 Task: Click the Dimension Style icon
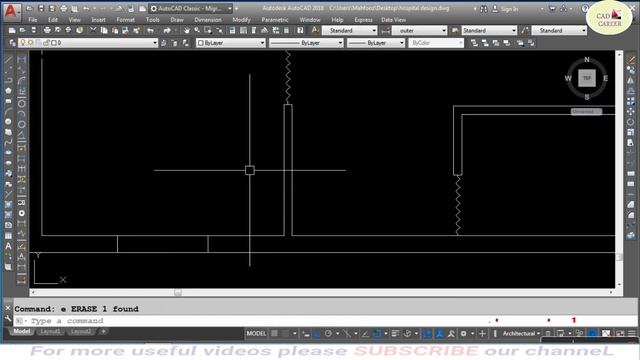coord(385,31)
